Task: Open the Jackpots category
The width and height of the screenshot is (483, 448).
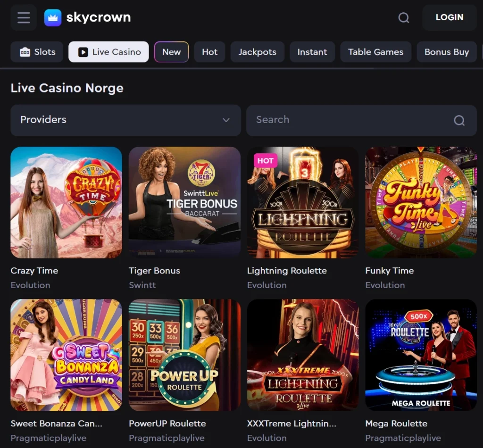Action: click(x=257, y=52)
